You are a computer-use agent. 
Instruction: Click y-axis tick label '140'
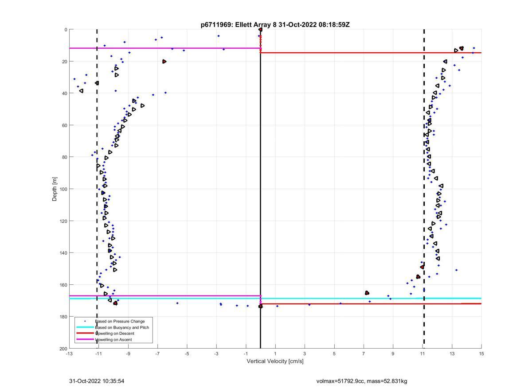tap(63, 253)
